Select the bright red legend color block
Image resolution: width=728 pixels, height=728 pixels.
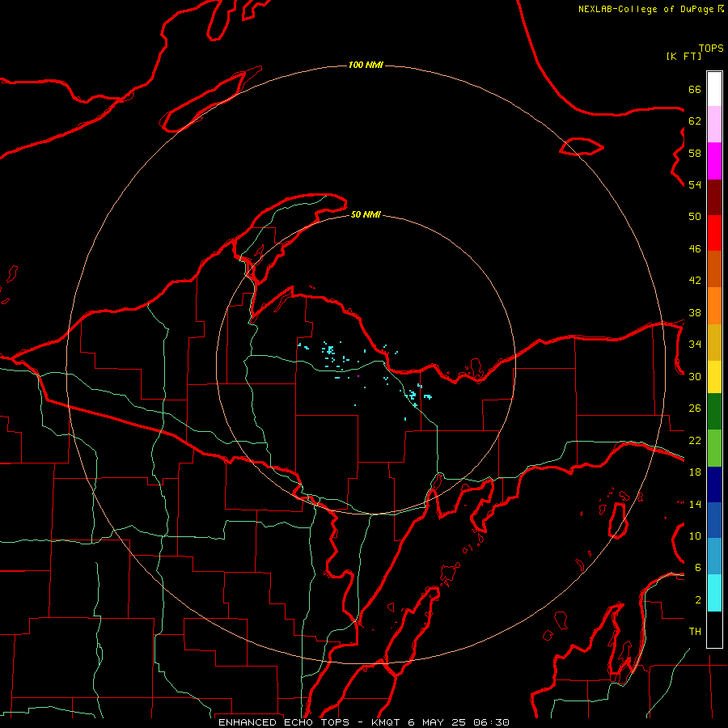714,233
